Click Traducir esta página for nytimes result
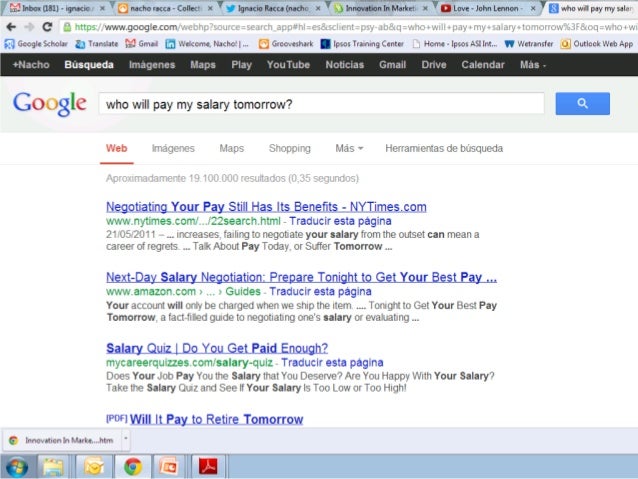 pos(340,221)
